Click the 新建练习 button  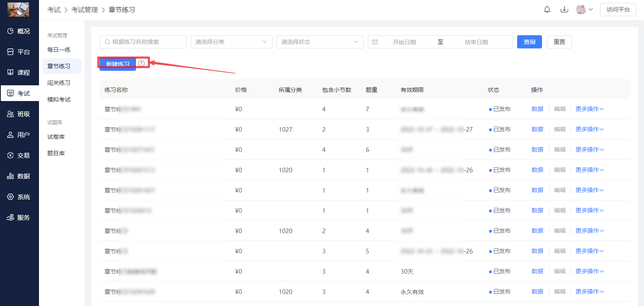point(118,64)
